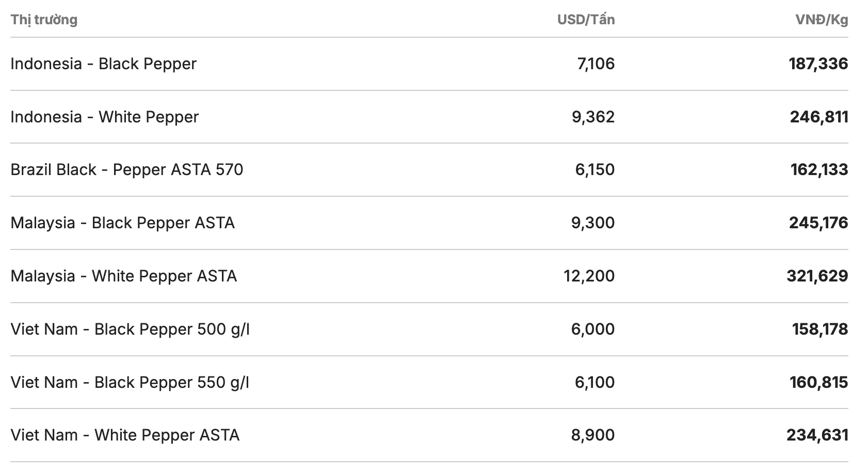Select the 6,150 USD price for Brazil
868x471 pixels.
point(595,169)
